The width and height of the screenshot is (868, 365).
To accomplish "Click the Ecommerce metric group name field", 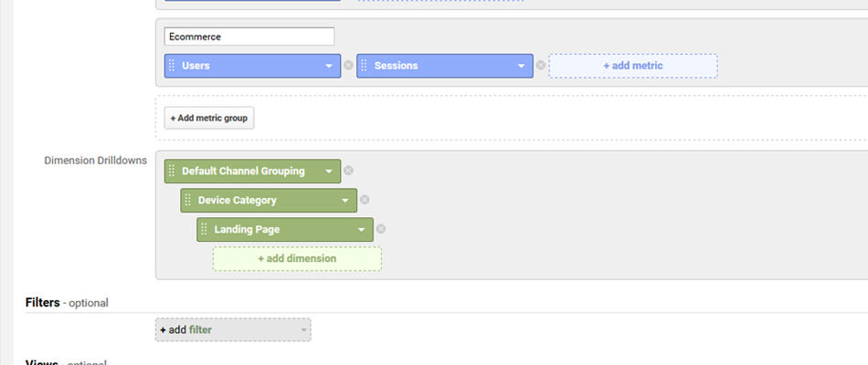I will tap(249, 36).
